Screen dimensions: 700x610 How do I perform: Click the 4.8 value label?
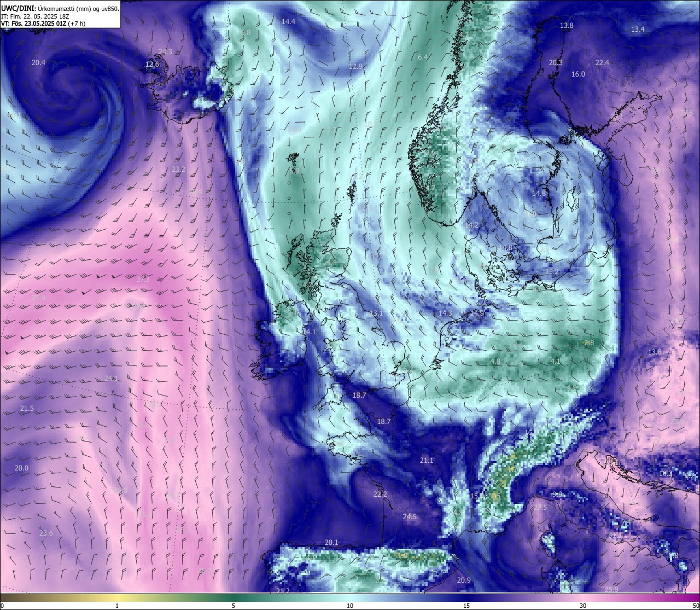[x=495, y=362]
